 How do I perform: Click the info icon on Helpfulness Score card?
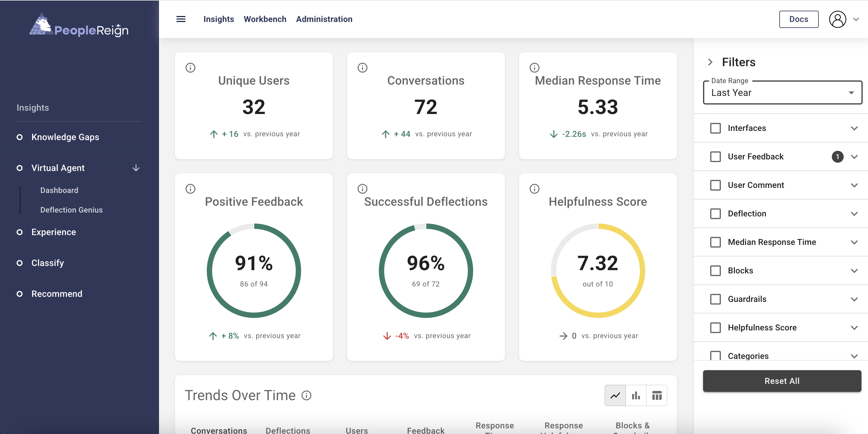tap(534, 189)
